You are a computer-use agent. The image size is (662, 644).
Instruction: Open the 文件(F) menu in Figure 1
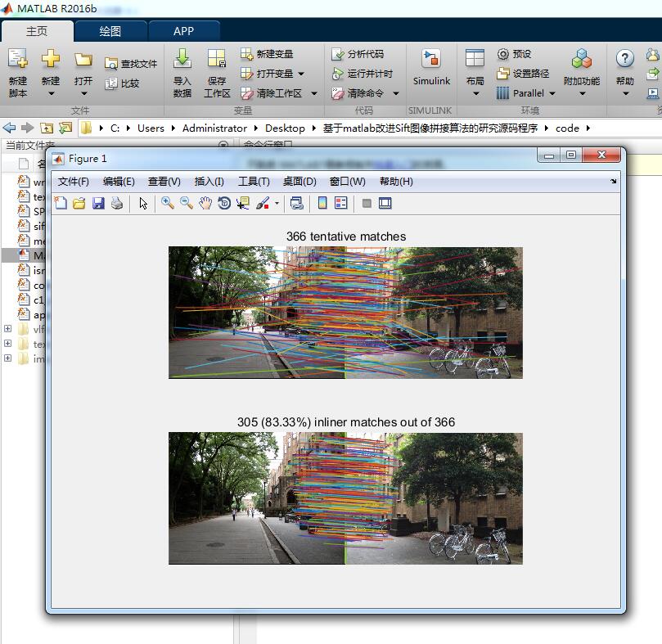(74, 182)
